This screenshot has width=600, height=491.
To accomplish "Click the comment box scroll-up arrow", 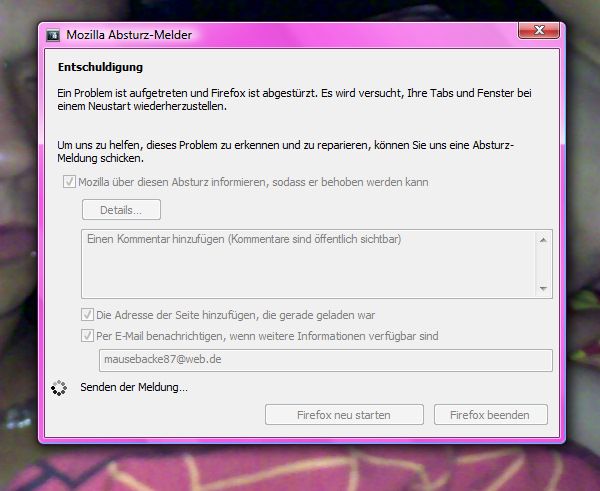I will 543,240.
